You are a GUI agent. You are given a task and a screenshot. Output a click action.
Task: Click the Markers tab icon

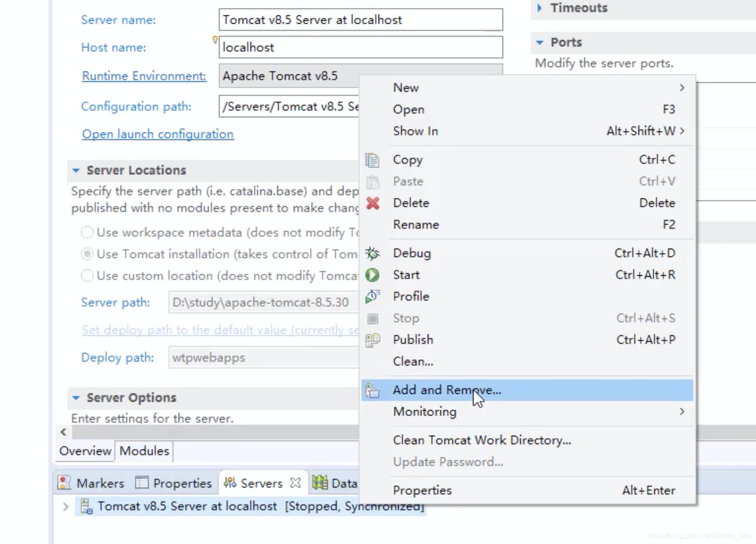coord(64,483)
